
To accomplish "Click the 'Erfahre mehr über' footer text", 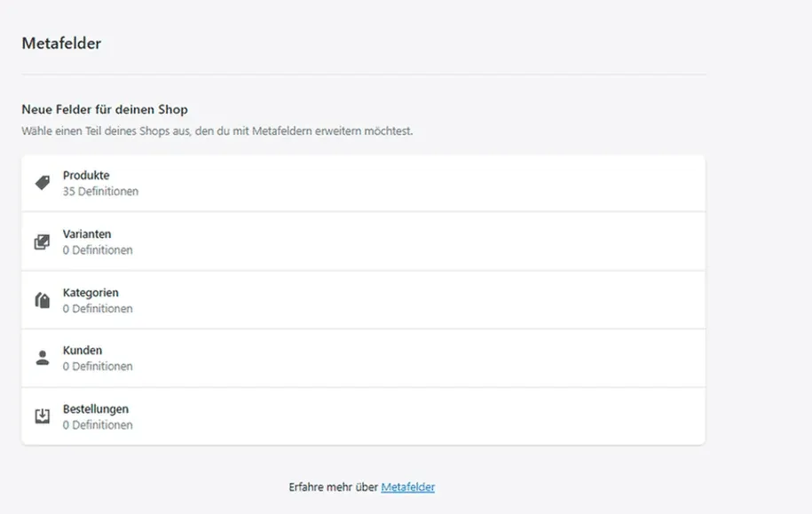I will 334,487.
